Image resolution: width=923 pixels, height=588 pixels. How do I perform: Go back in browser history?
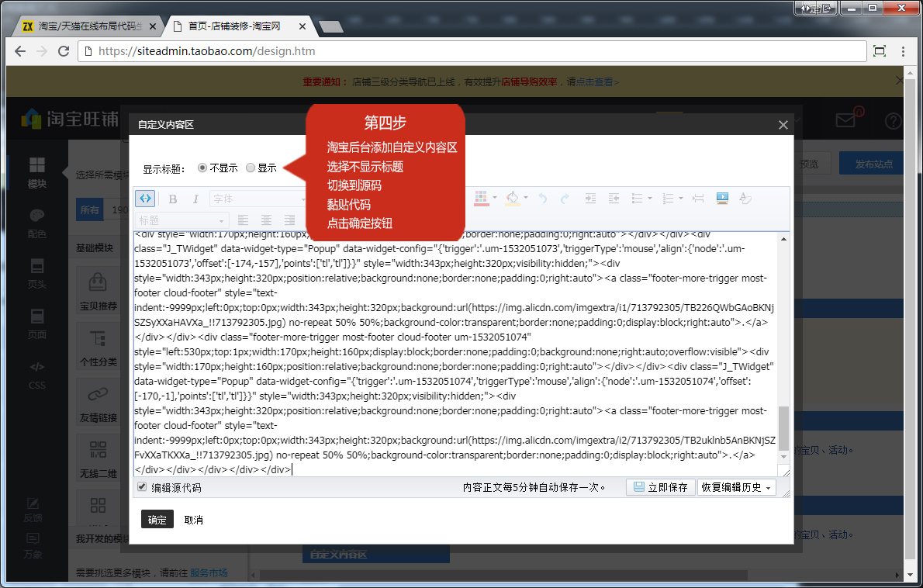click(x=20, y=51)
